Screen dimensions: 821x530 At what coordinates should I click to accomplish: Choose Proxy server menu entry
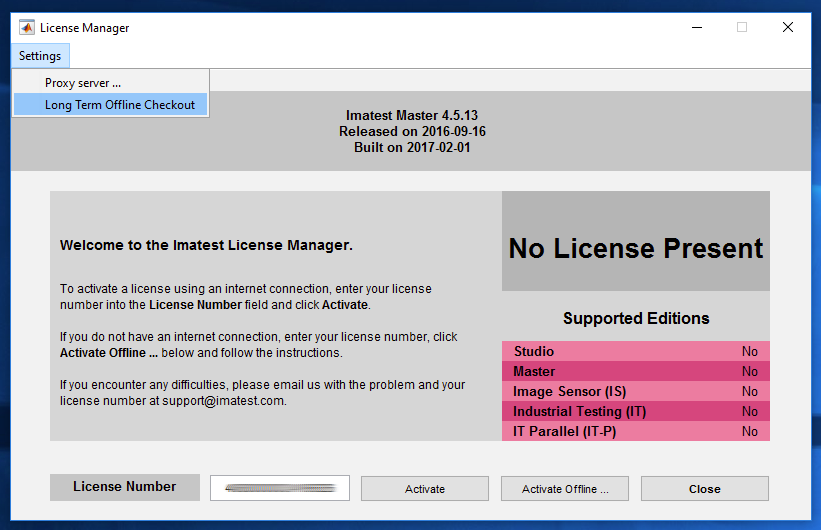coord(111,83)
